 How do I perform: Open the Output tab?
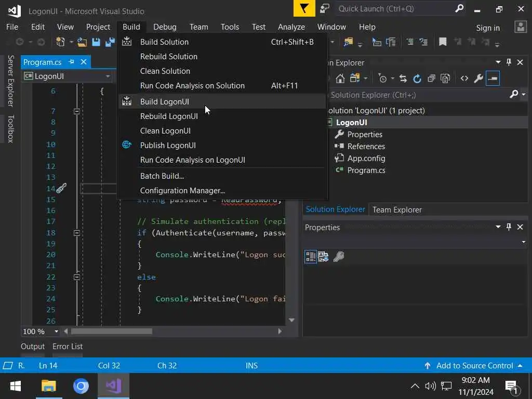pyautogui.click(x=33, y=347)
